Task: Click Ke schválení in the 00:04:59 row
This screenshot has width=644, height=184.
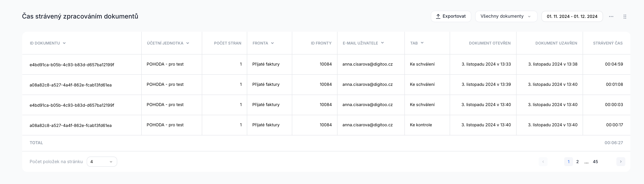Action: point(422,64)
